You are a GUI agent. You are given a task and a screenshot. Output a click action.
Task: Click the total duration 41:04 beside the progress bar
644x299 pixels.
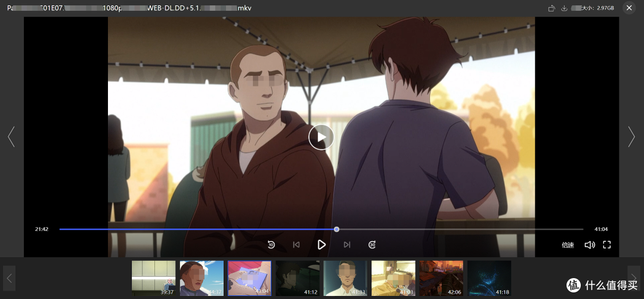coord(601,229)
